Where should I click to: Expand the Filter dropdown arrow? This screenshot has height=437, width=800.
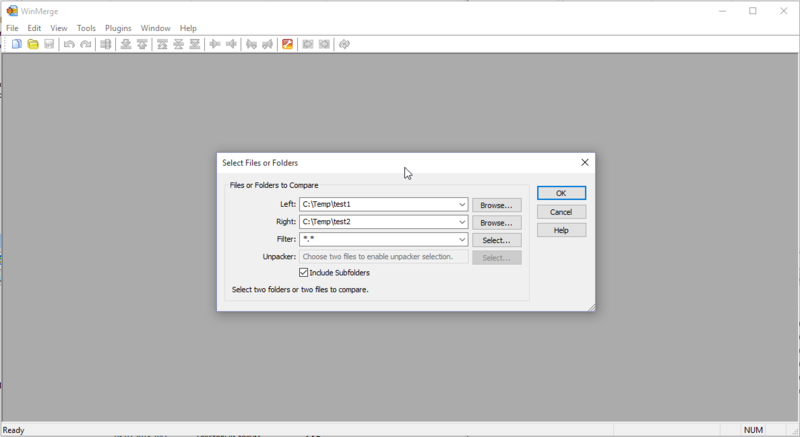point(462,239)
